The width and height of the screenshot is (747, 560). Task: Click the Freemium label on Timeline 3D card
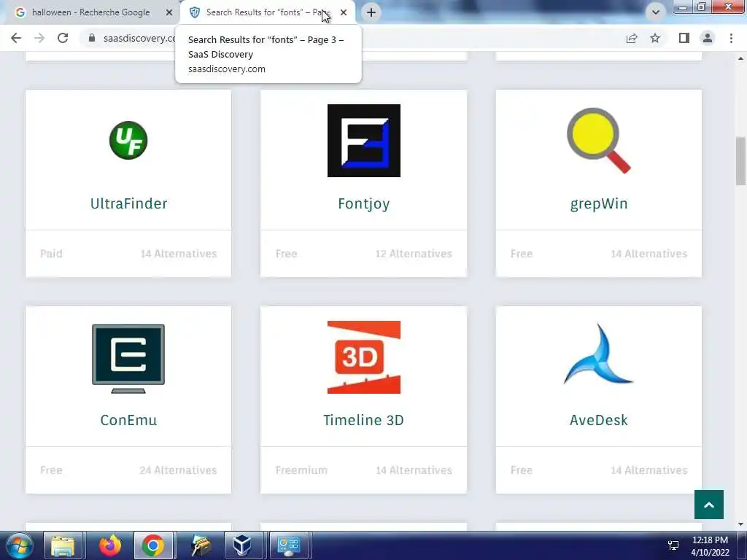(x=301, y=470)
